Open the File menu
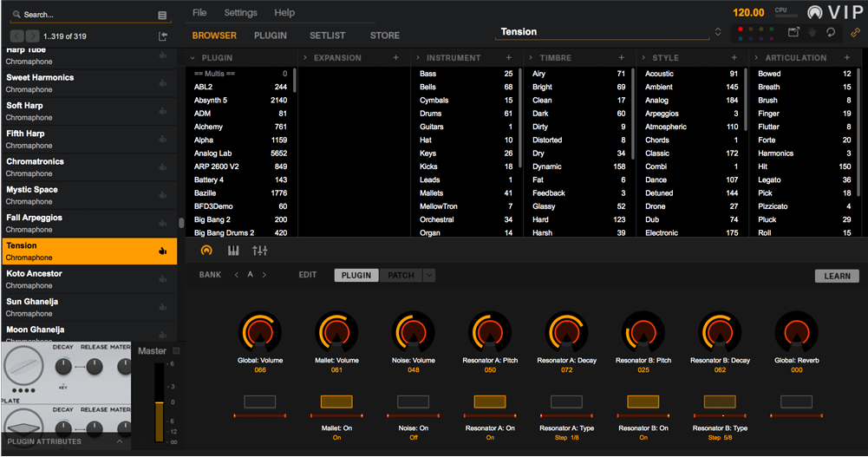The height and width of the screenshot is (457, 868). pyautogui.click(x=199, y=13)
